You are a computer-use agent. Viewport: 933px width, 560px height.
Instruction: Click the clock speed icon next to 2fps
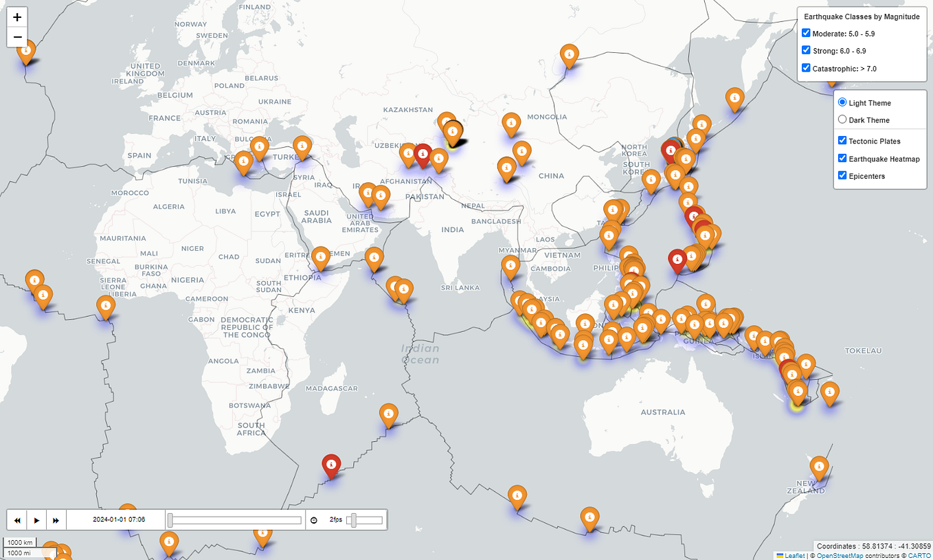[x=314, y=520]
